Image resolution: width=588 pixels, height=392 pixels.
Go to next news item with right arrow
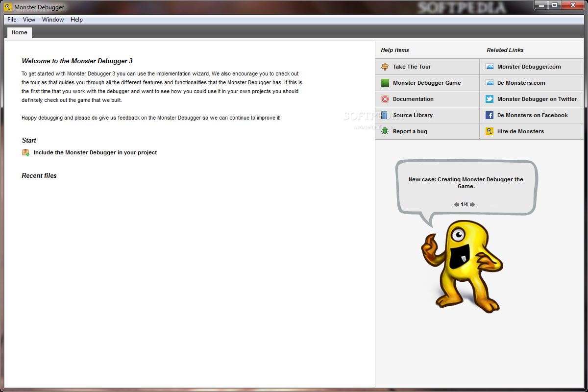(x=472, y=205)
